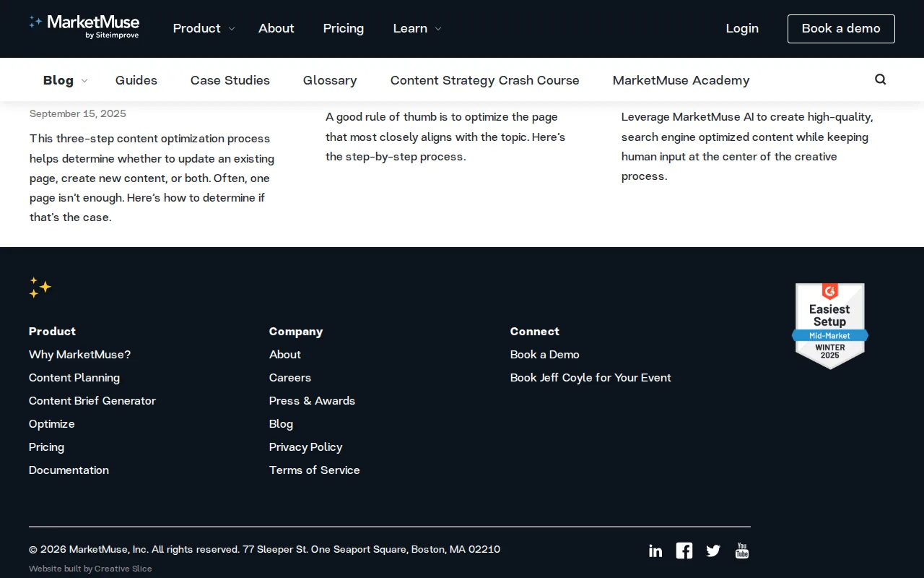
Task: Open Pricing in the top navigation
Action: click(344, 28)
